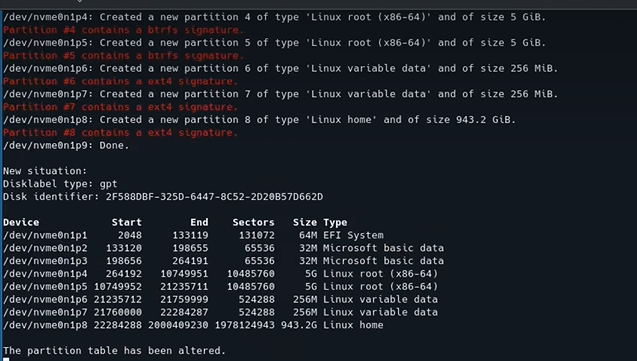Click 'Partition #6 contains a ext4 signature' warning
The height and width of the screenshot is (361, 637).
click(120, 81)
